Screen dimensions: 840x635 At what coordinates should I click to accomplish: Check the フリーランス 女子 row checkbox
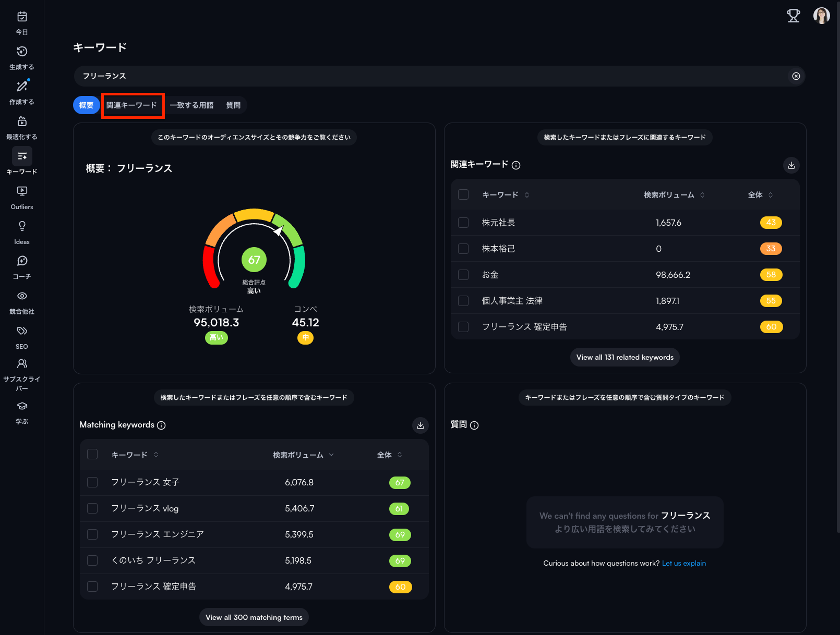pos(92,482)
